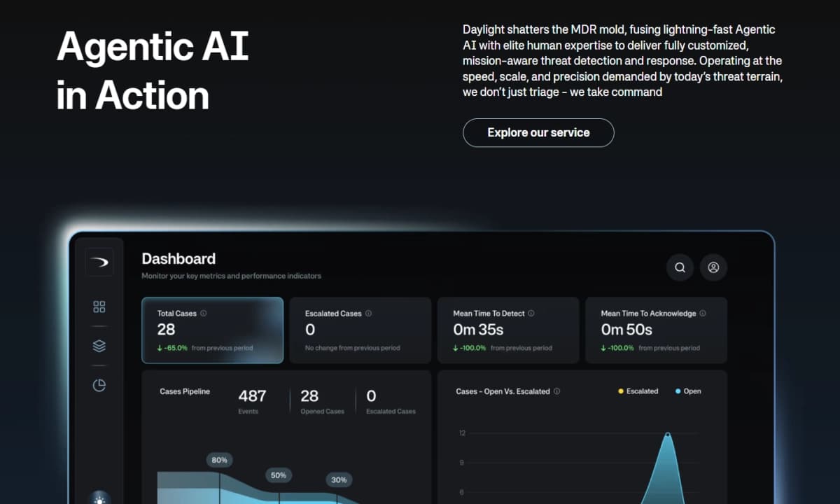840x504 pixels.
Task: Switch to the Total Cases metric card
Action: [x=212, y=330]
